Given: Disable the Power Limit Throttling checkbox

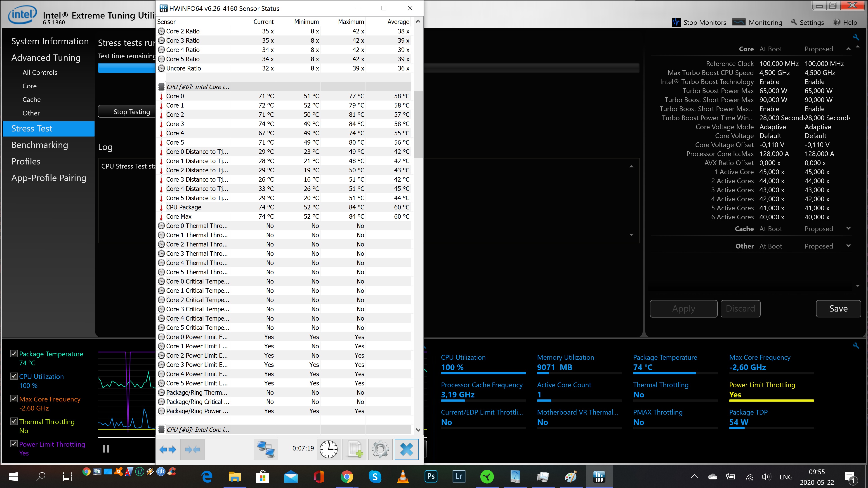Looking at the screenshot, I should (14, 443).
